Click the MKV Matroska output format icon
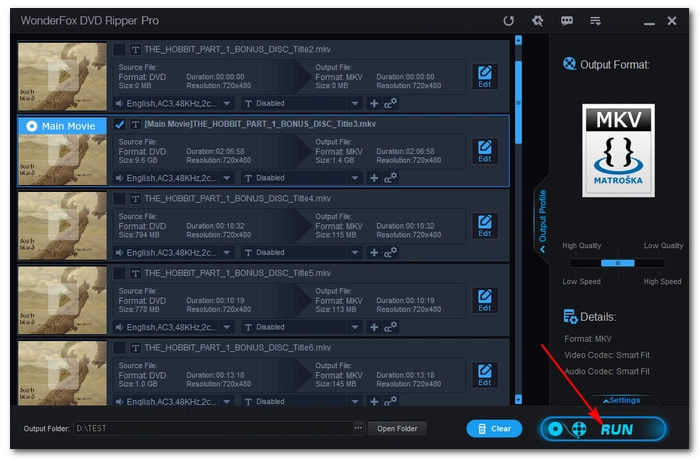 pos(618,151)
